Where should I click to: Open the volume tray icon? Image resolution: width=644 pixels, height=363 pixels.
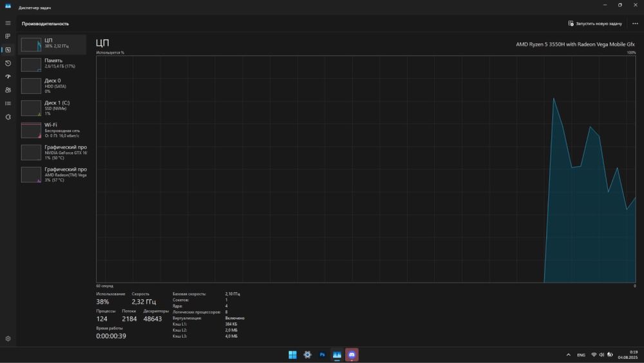[x=601, y=355]
